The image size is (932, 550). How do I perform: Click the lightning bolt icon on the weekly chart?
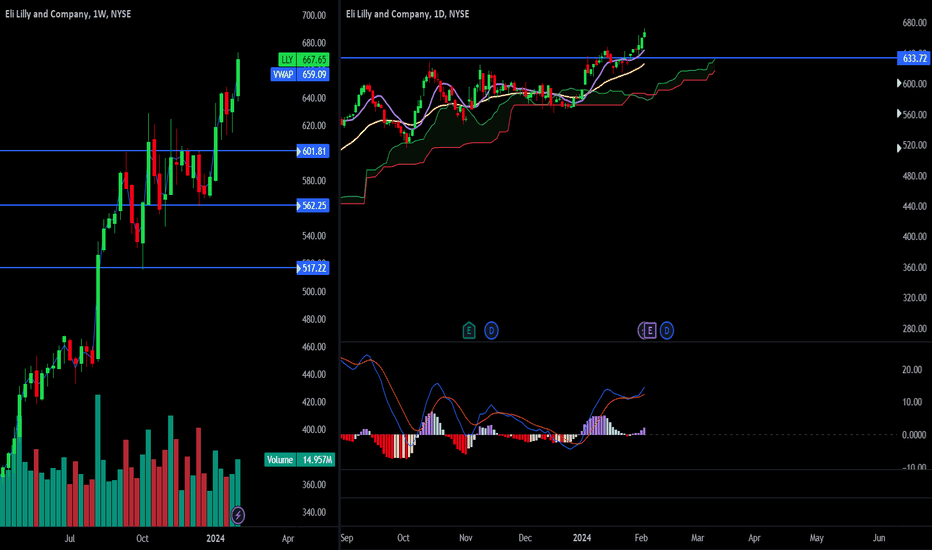click(x=238, y=515)
